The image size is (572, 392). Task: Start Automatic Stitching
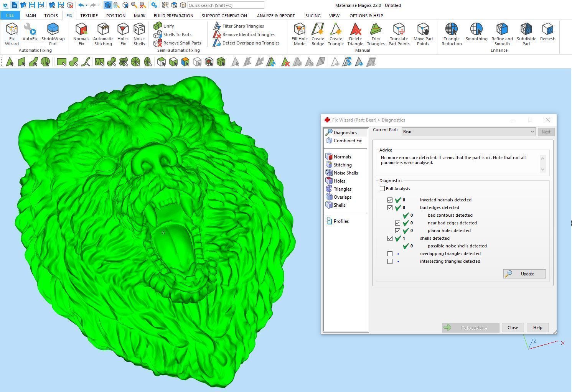click(x=103, y=34)
